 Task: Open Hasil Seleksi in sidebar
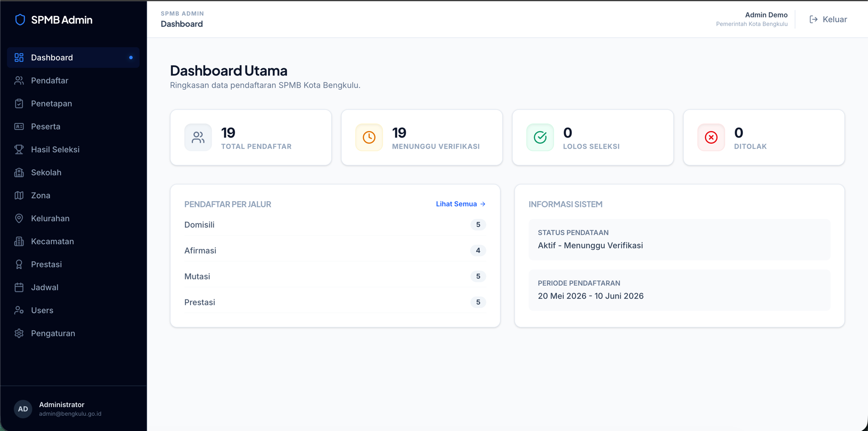pyautogui.click(x=73, y=149)
